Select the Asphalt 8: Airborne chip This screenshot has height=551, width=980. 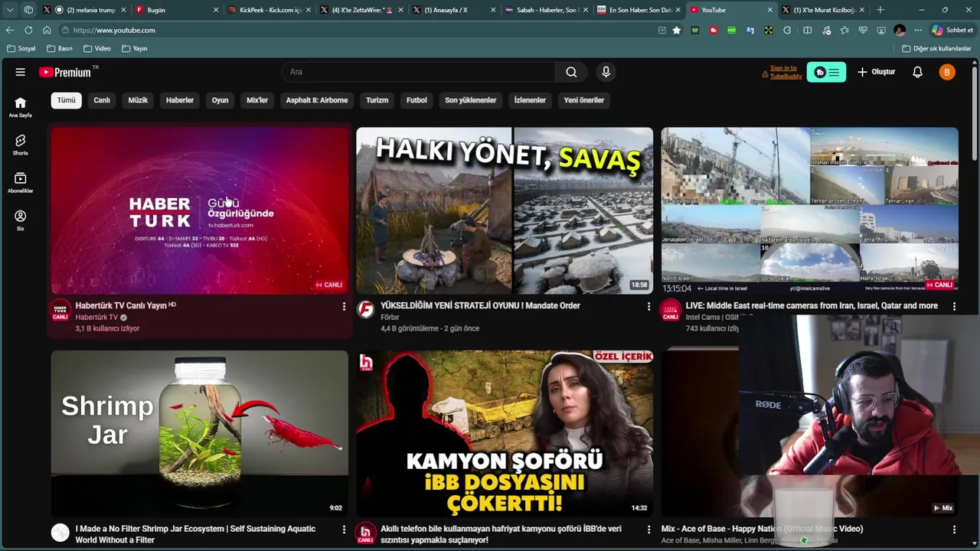click(317, 100)
